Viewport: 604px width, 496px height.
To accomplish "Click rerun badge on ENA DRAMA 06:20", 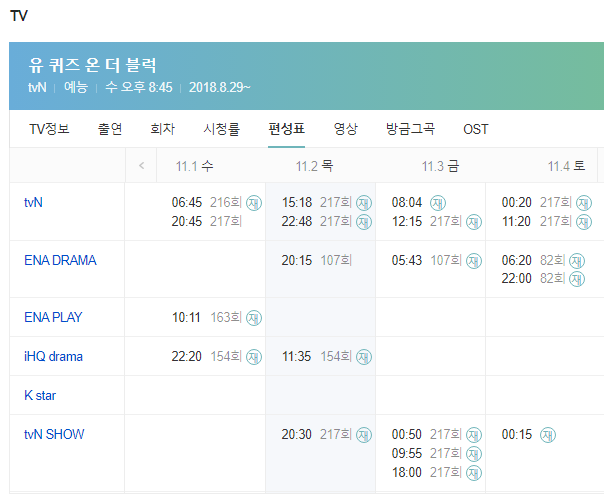I will point(577,261).
